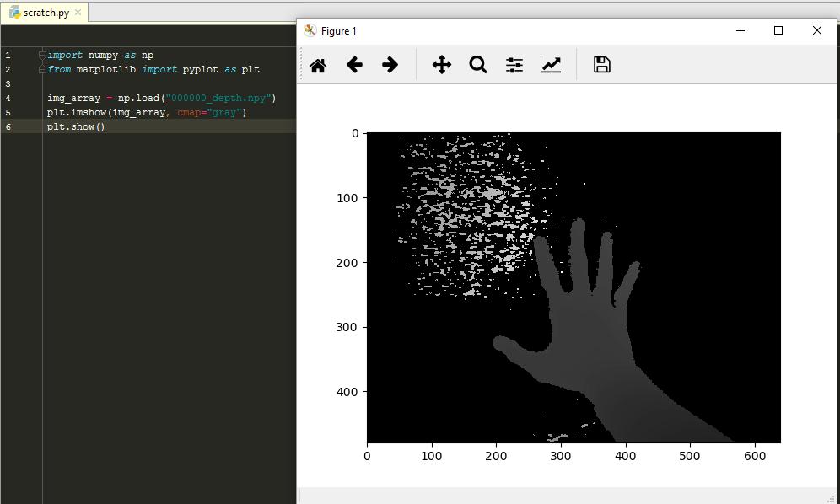This screenshot has height=504, width=840.
Task: Close the scratch.py tab
Action: (x=78, y=13)
